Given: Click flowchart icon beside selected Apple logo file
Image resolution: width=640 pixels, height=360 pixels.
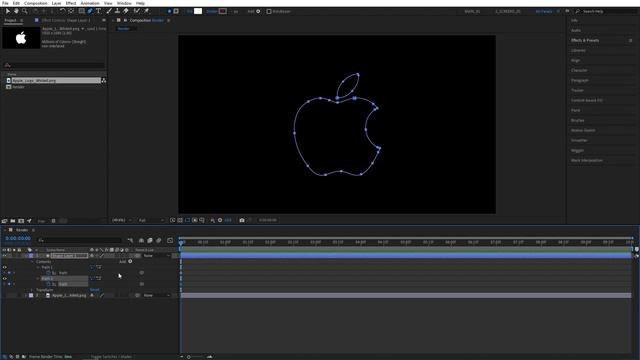Looking at the screenshot, I should tap(104, 80).
